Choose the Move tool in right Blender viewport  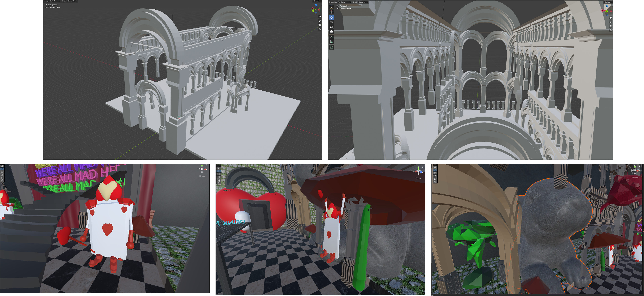pyautogui.click(x=332, y=17)
